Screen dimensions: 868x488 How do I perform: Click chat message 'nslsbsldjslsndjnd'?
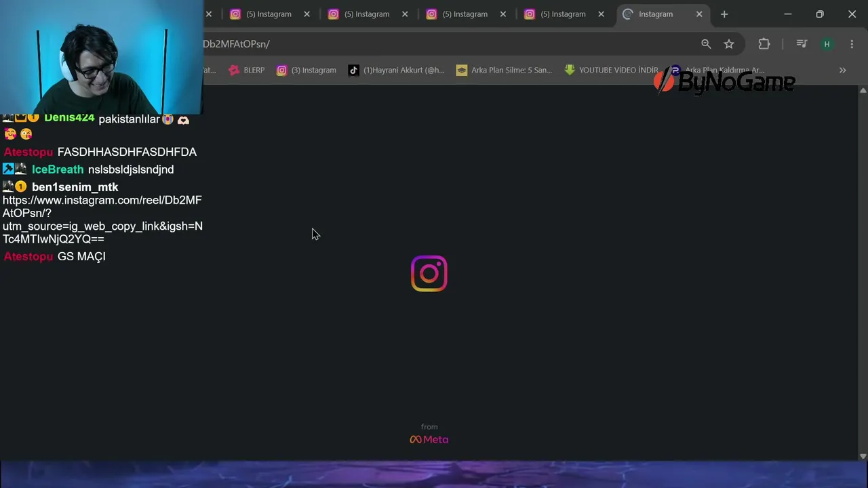[131, 169]
